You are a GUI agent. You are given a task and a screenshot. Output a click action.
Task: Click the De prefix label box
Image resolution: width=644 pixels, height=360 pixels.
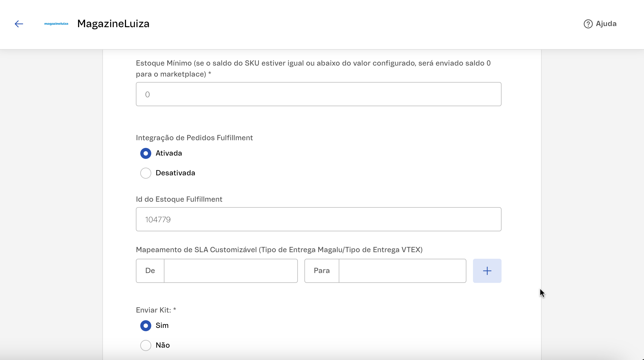coord(150,271)
